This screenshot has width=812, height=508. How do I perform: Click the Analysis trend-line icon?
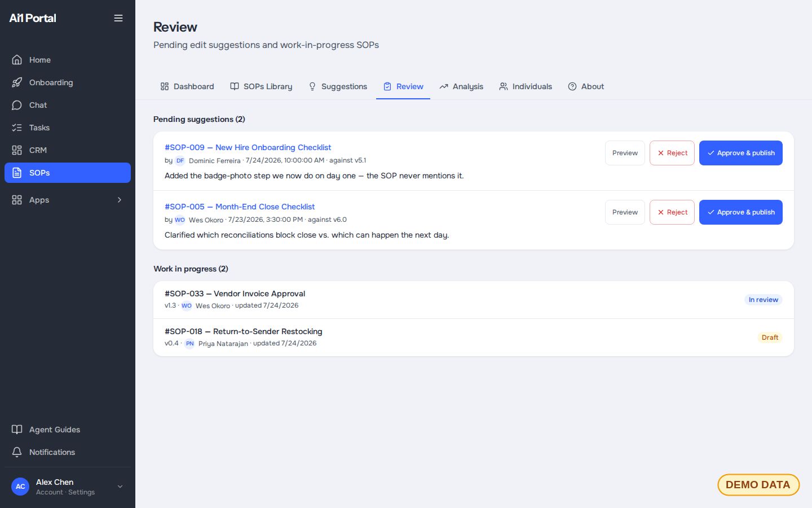click(444, 86)
